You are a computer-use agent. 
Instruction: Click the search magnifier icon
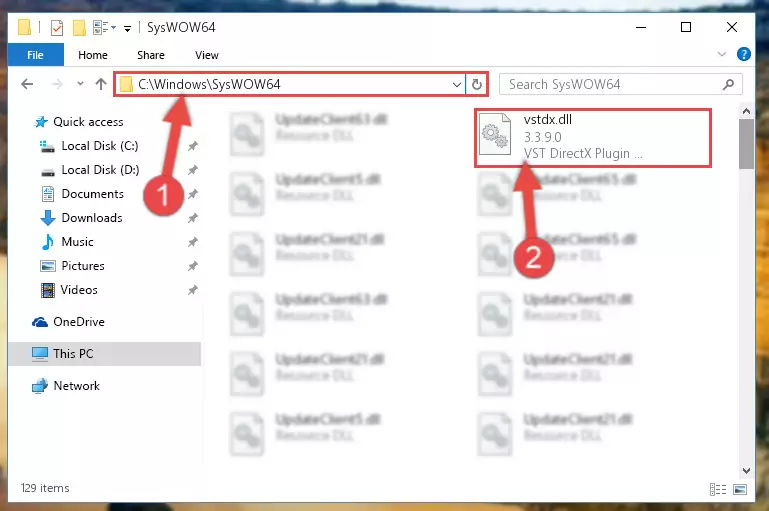click(729, 84)
